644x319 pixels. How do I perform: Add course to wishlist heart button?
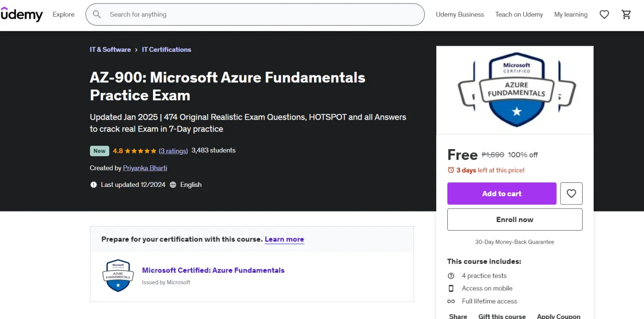tap(571, 193)
